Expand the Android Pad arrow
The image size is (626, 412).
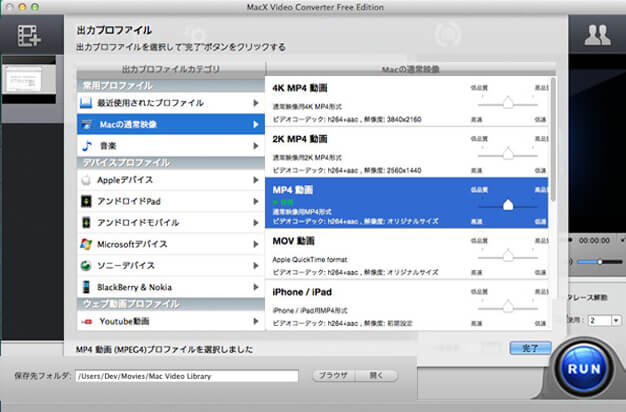[x=256, y=201]
